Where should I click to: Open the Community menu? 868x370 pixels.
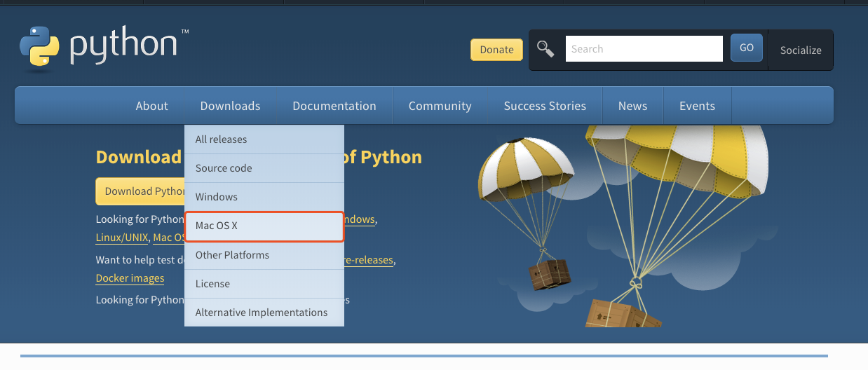tap(440, 106)
